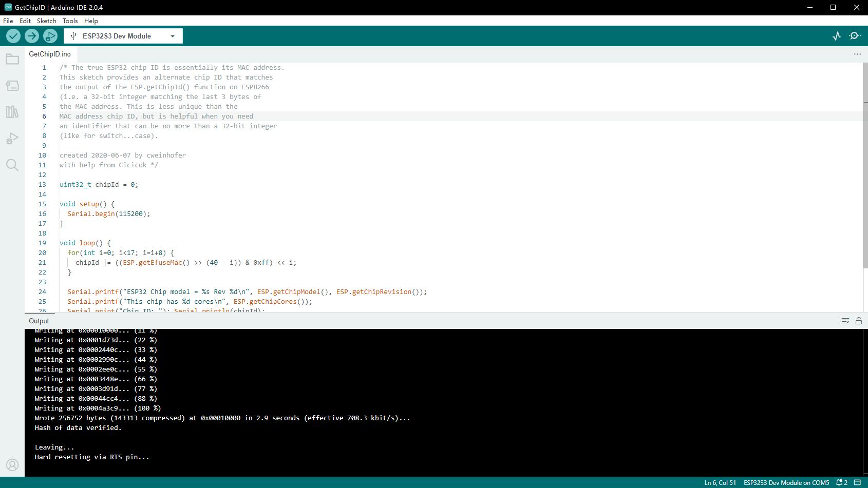Screen dimensions: 868x488
Task: Click the Ln 6, Col 51 position indicator
Action: click(720, 482)
